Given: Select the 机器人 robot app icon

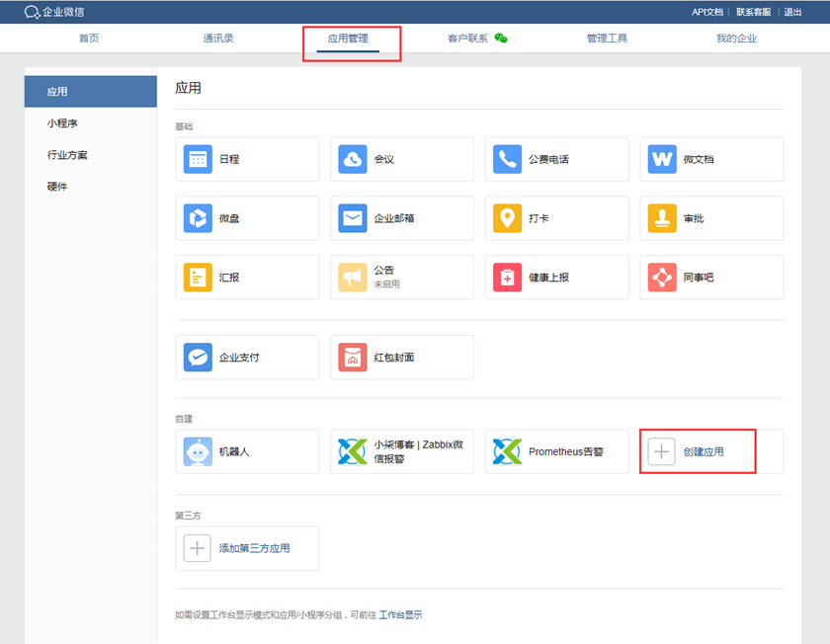Looking at the screenshot, I should (199, 451).
